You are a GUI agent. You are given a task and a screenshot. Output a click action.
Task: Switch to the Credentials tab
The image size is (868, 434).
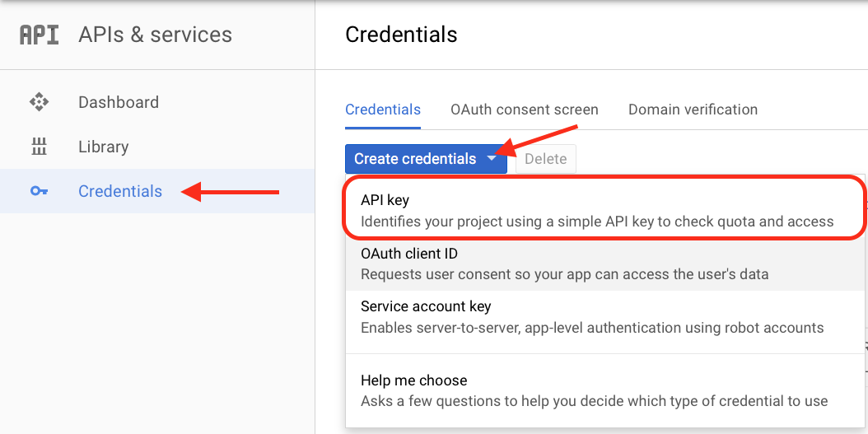pos(383,110)
